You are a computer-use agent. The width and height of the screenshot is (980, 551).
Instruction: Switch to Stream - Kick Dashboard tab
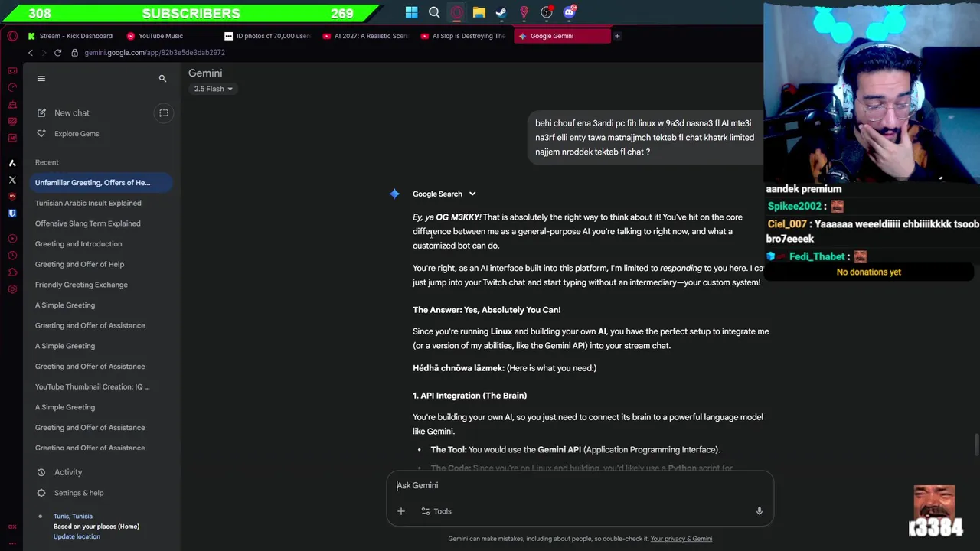pyautogui.click(x=69, y=36)
